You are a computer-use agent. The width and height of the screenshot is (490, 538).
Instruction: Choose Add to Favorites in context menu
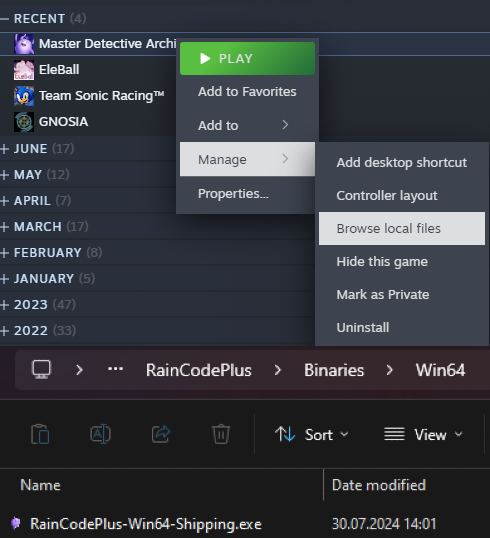[x=247, y=92]
